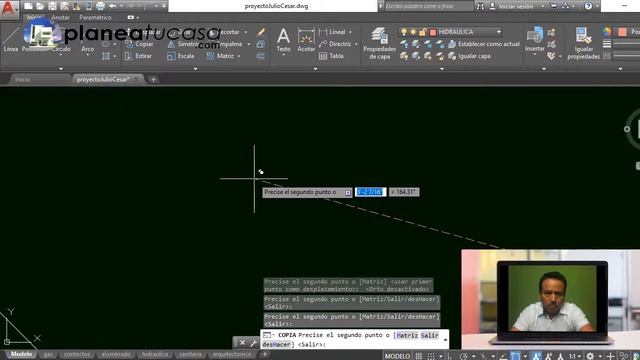
Task: Select the Directriz leader tool
Action: click(335, 44)
